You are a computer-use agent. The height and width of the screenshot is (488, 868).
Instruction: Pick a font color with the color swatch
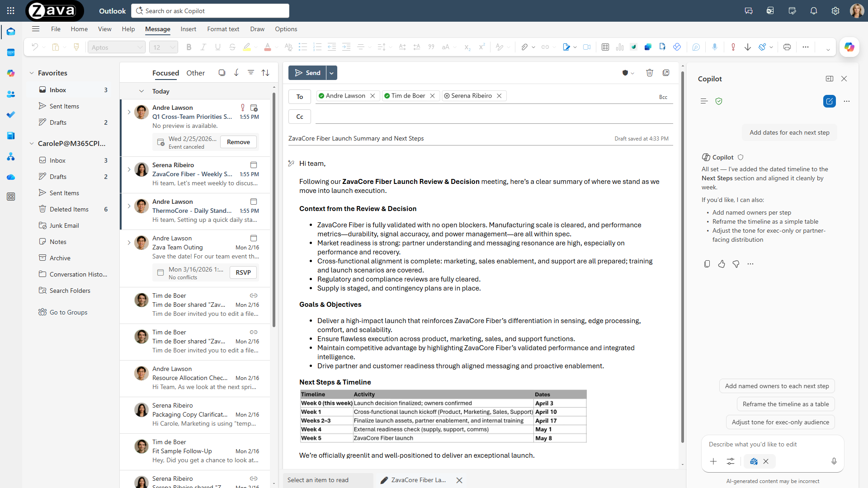pos(268,47)
